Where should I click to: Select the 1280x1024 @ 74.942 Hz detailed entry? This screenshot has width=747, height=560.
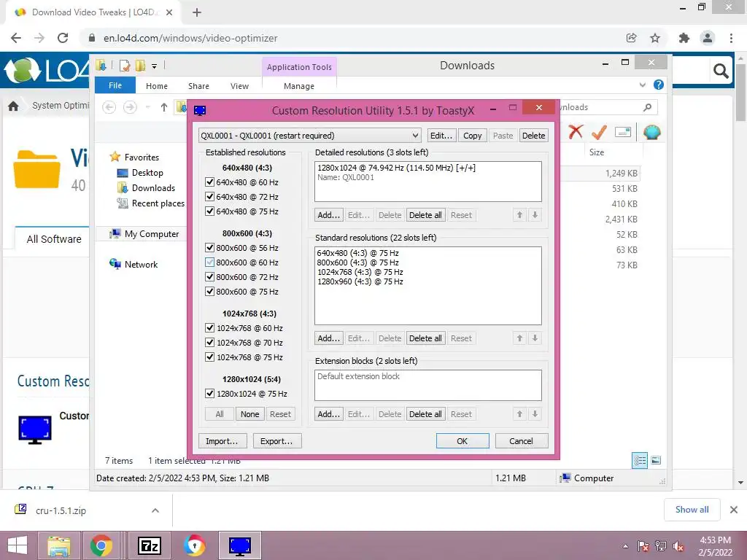coord(396,168)
